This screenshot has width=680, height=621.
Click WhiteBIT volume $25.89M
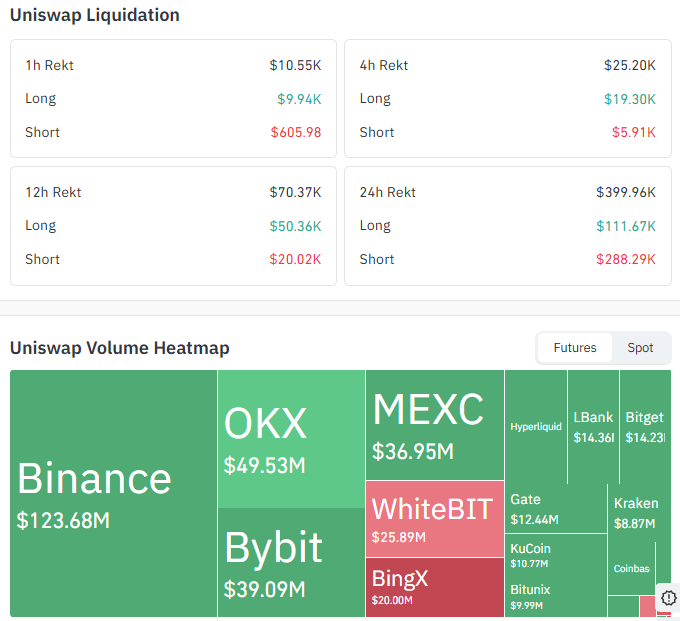tap(399, 537)
